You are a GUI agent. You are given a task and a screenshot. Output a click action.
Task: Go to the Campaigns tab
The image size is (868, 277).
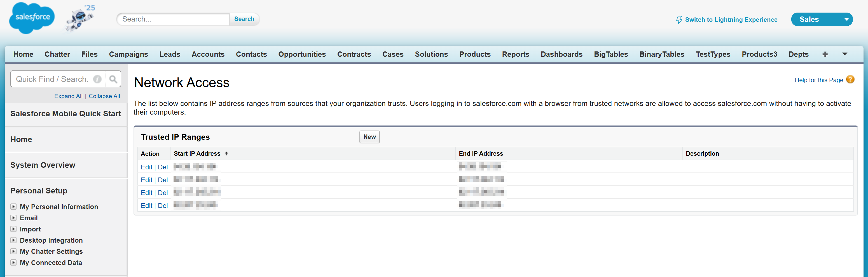tap(128, 54)
